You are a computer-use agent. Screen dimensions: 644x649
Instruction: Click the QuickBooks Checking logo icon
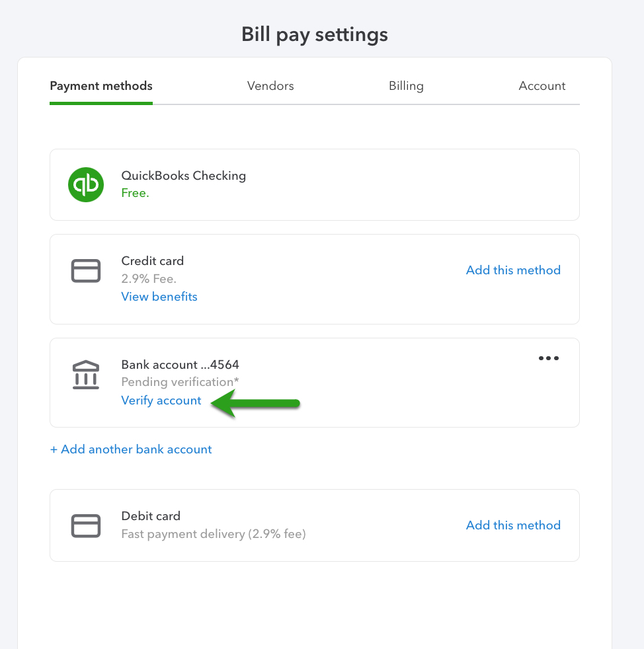click(85, 184)
